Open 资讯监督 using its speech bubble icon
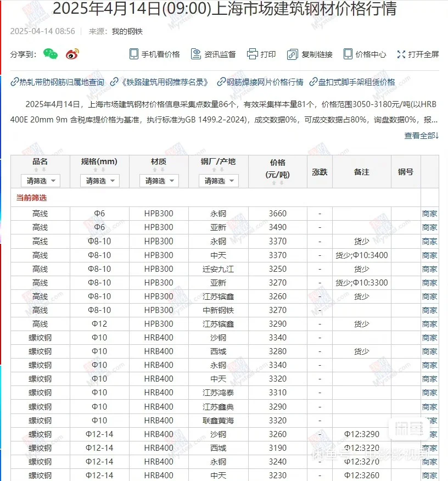The height and width of the screenshot is (481, 448). coord(195,53)
